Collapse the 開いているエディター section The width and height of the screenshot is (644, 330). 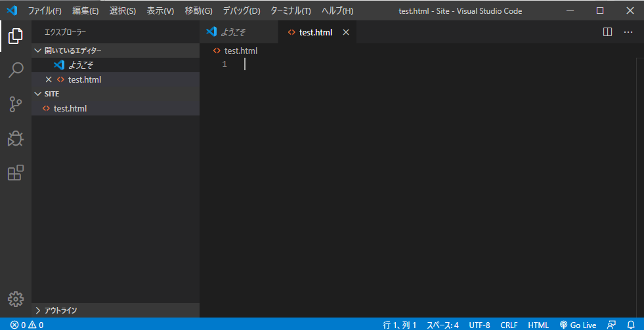(x=116, y=51)
